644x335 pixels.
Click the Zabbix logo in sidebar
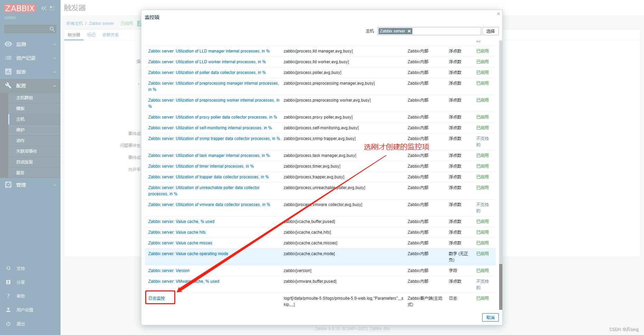[20, 8]
